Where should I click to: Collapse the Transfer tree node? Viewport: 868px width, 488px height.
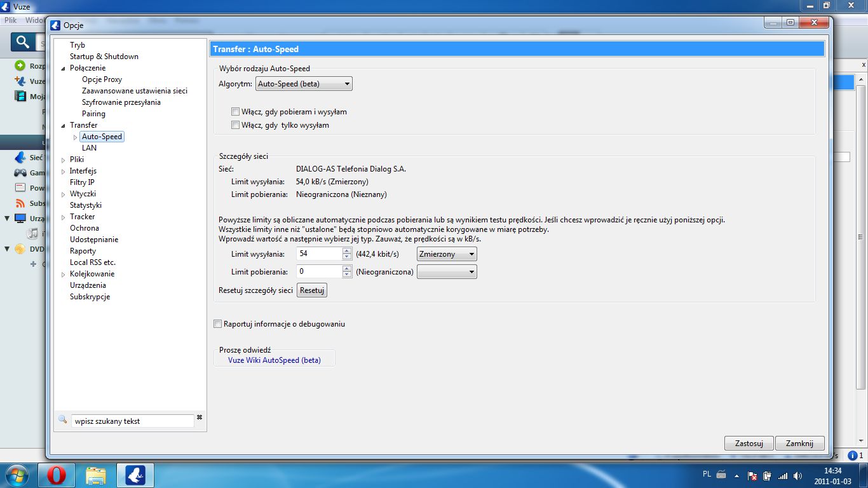(x=63, y=125)
